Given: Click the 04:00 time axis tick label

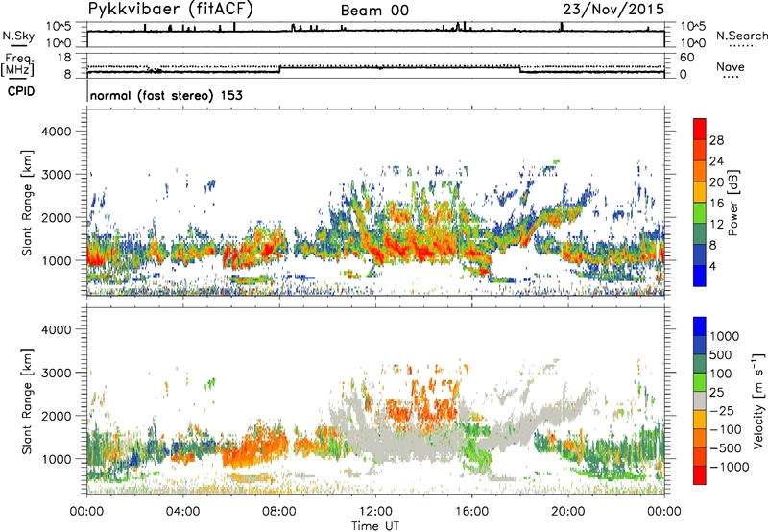Looking at the screenshot, I should pyautogui.click(x=182, y=512).
